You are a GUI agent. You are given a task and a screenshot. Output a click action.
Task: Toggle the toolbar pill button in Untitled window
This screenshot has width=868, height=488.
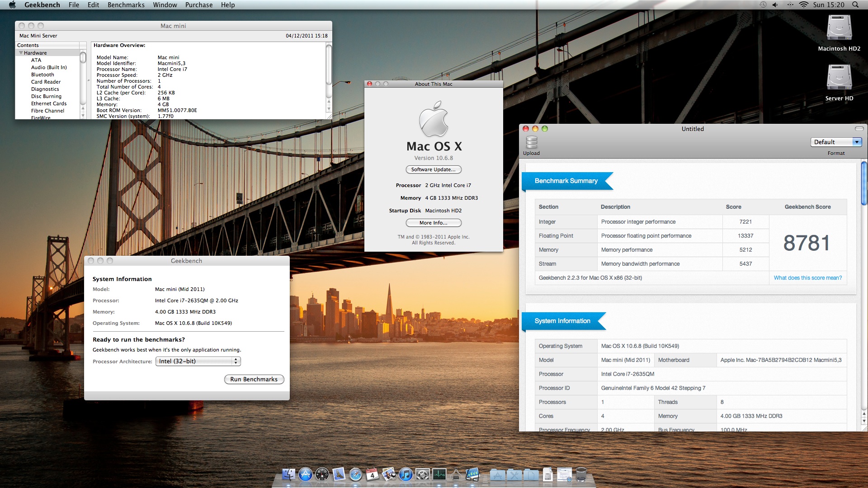pos(859,129)
